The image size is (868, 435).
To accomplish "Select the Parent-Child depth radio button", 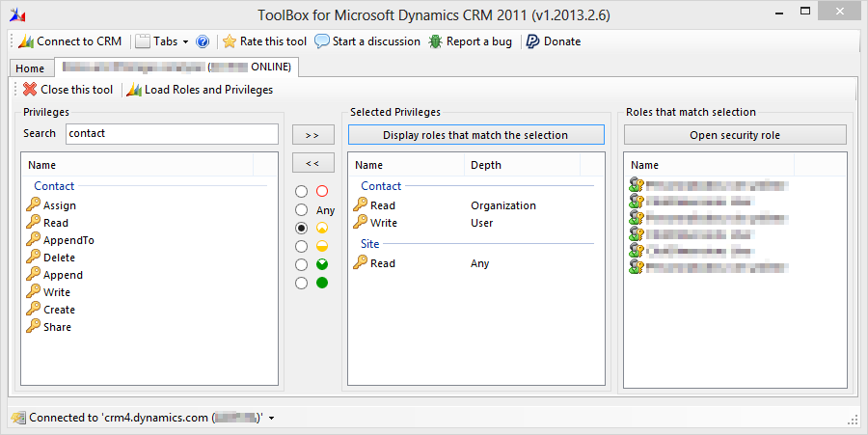I will point(301,264).
